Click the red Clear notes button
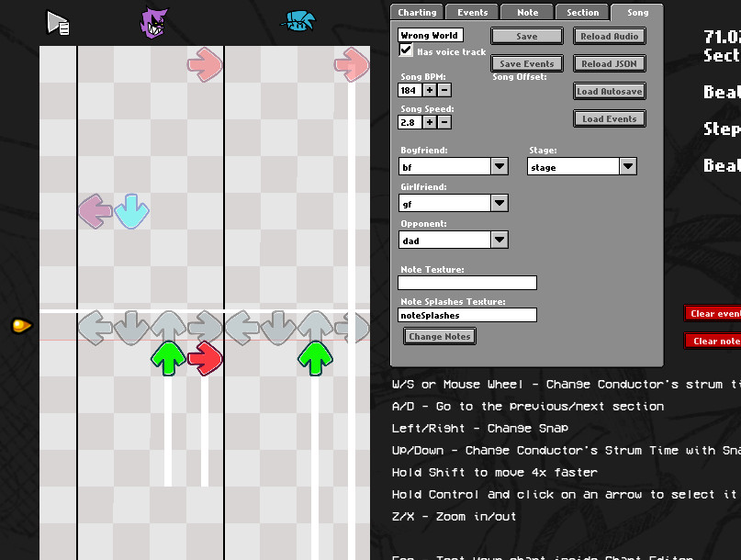 (713, 341)
